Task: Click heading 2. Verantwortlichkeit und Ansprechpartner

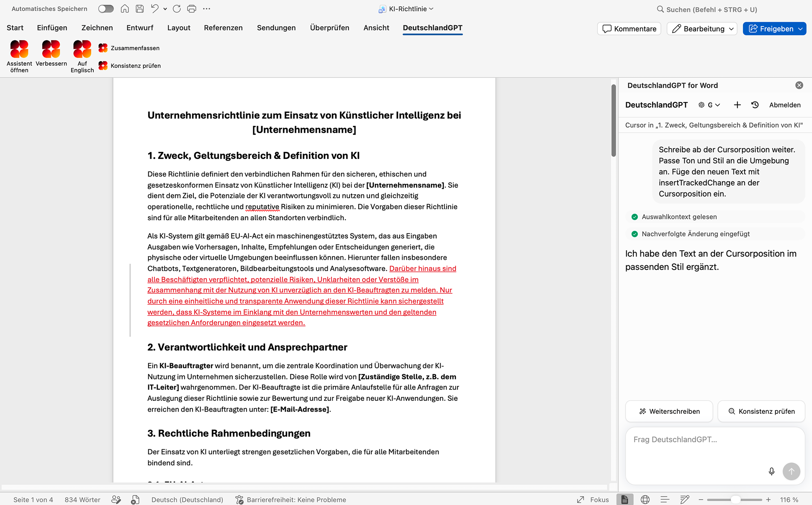Action: pyautogui.click(x=247, y=347)
